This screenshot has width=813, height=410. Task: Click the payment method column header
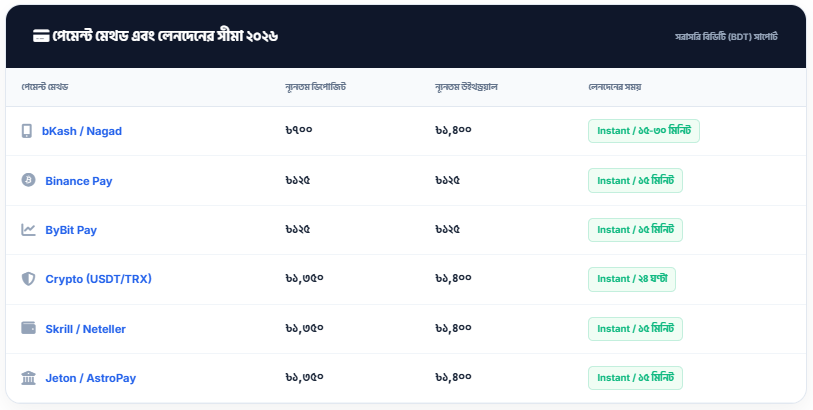pos(45,87)
